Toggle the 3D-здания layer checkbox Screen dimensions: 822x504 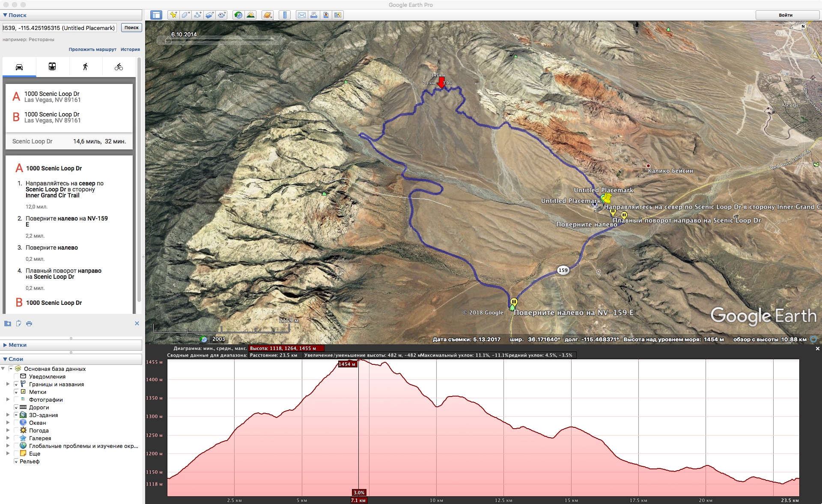tap(16, 415)
